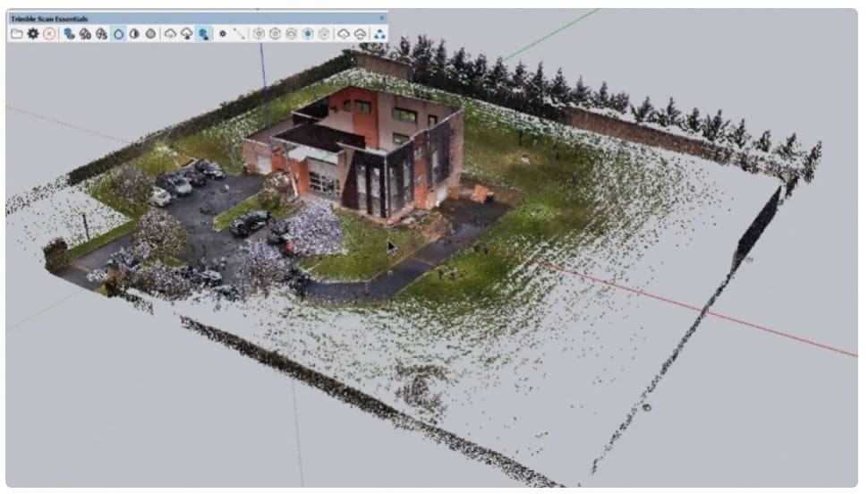The width and height of the screenshot is (868, 494).
Task: Open Scan Essentials settings gear
Action: (33, 34)
